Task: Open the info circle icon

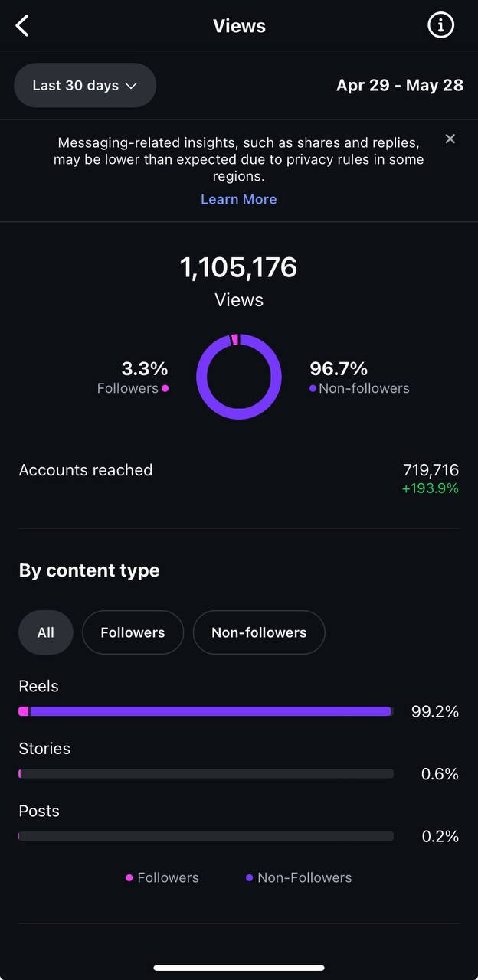Action: point(440,25)
